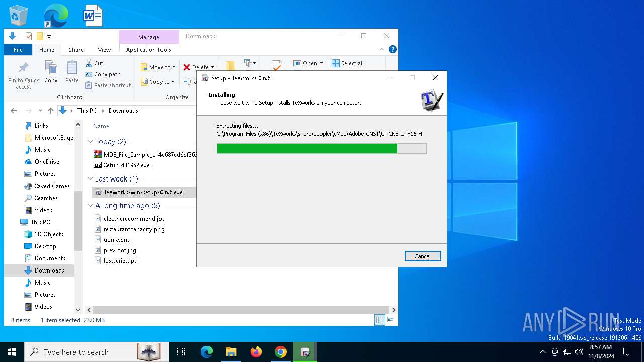
Task: Switch to details view icon
Action: point(380,320)
